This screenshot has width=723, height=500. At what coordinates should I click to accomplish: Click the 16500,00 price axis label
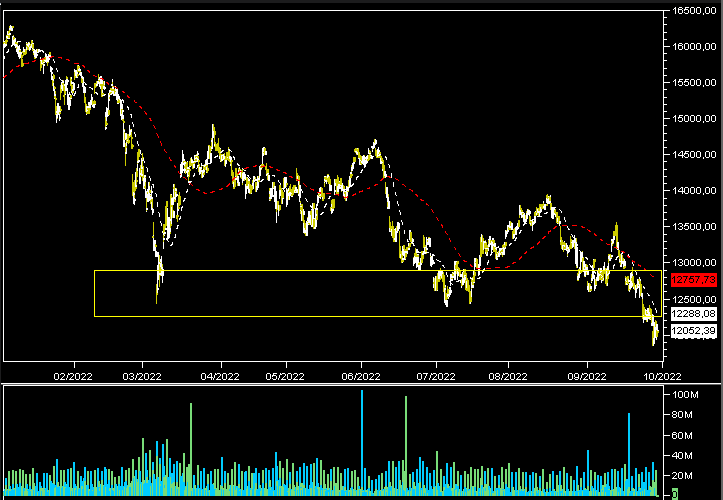tap(694, 11)
